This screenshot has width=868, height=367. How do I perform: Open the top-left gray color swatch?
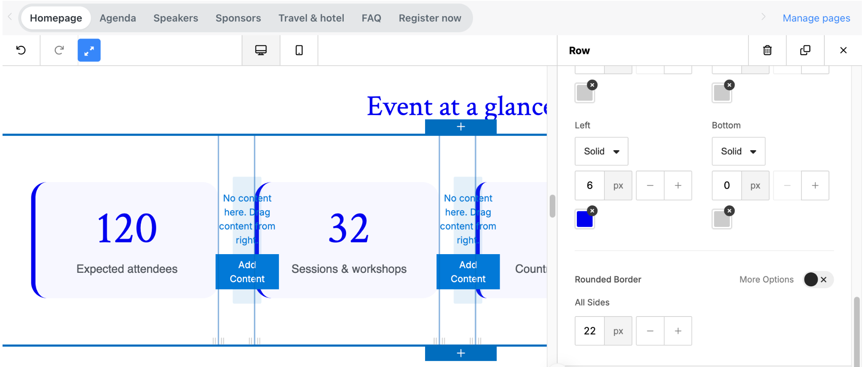[x=584, y=93]
